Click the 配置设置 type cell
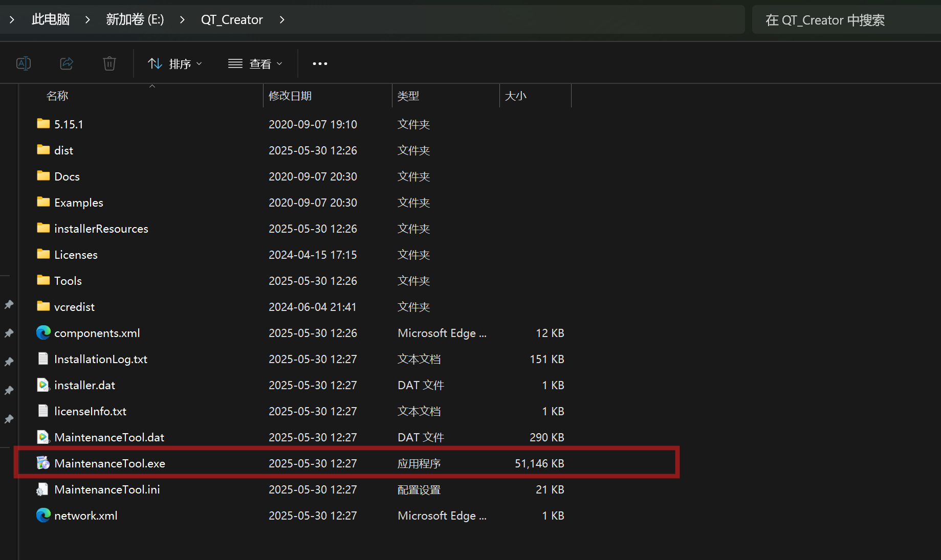 [419, 489]
